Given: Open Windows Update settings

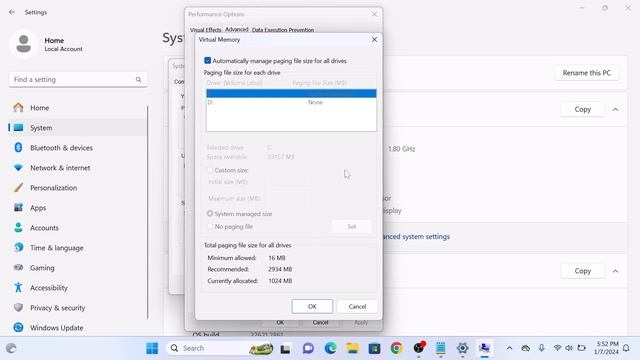Looking at the screenshot, I should coord(78,328).
